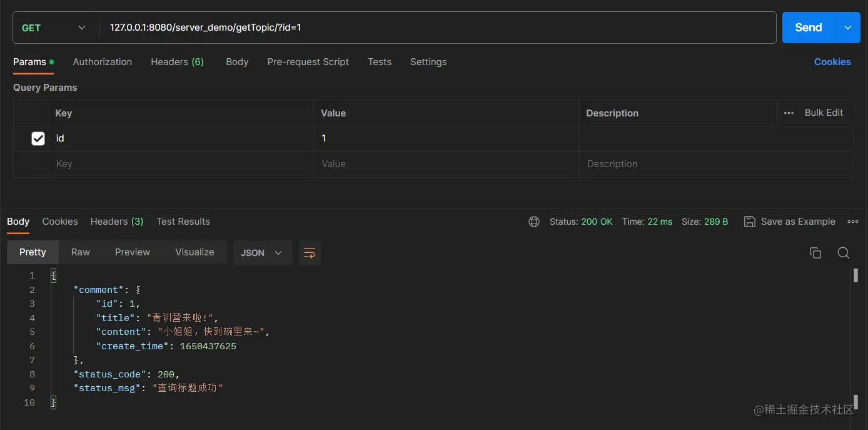The width and height of the screenshot is (868, 430).
Task: Click the empty Description placeholder field
Action: [716, 164]
